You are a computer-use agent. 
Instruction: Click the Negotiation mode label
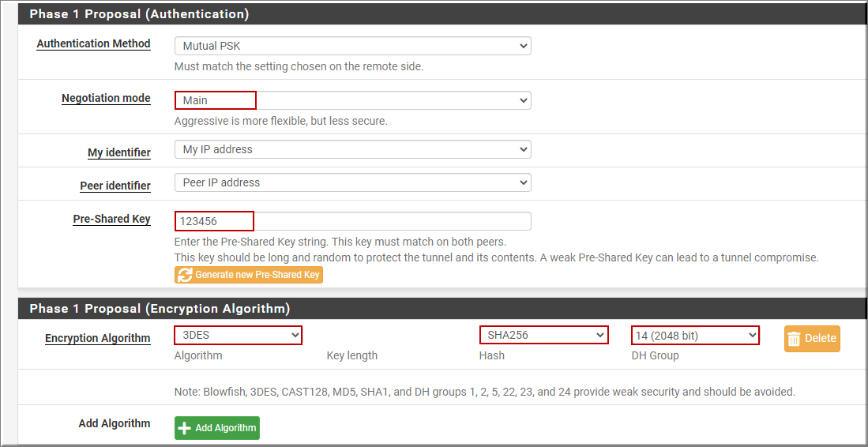pos(106,99)
